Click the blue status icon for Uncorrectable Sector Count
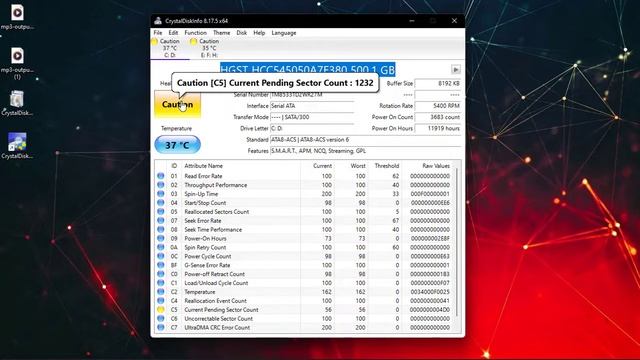The image size is (640, 360). coord(161,318)
